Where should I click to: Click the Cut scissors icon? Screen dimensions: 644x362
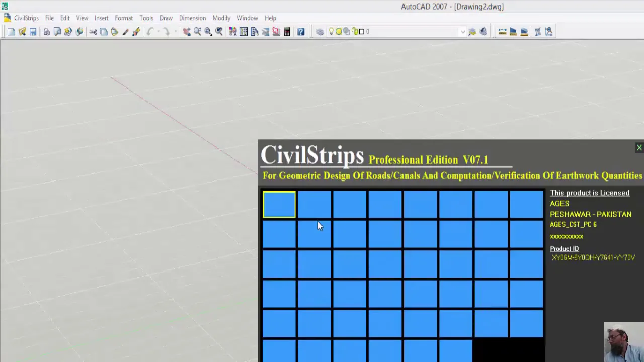93,32
